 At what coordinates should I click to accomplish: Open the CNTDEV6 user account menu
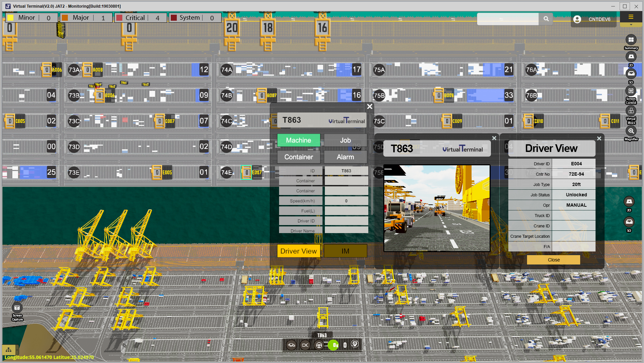click(593, 19)
